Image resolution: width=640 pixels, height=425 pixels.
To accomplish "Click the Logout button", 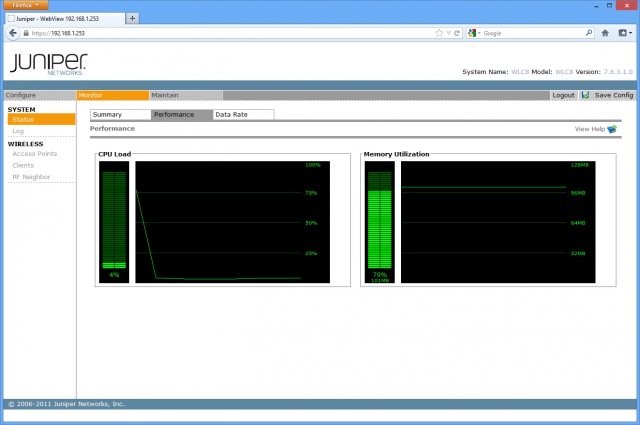I will (x=563, y=95).
